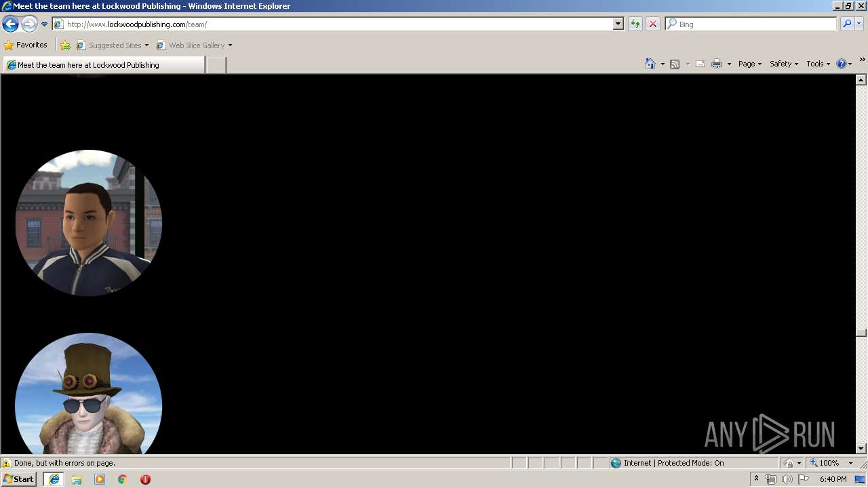
Task: Click the 100% zoom level button
Action: [x=825, y=464]
